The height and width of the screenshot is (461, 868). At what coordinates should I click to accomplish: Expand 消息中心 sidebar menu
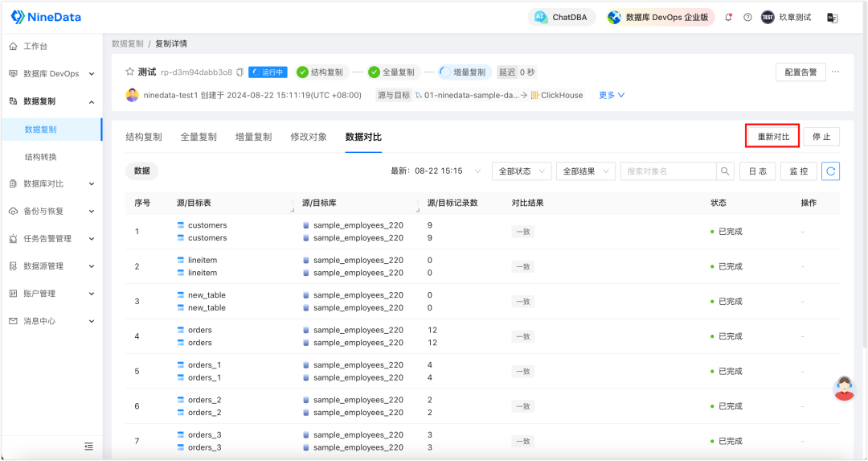click(x=51, y=321)
